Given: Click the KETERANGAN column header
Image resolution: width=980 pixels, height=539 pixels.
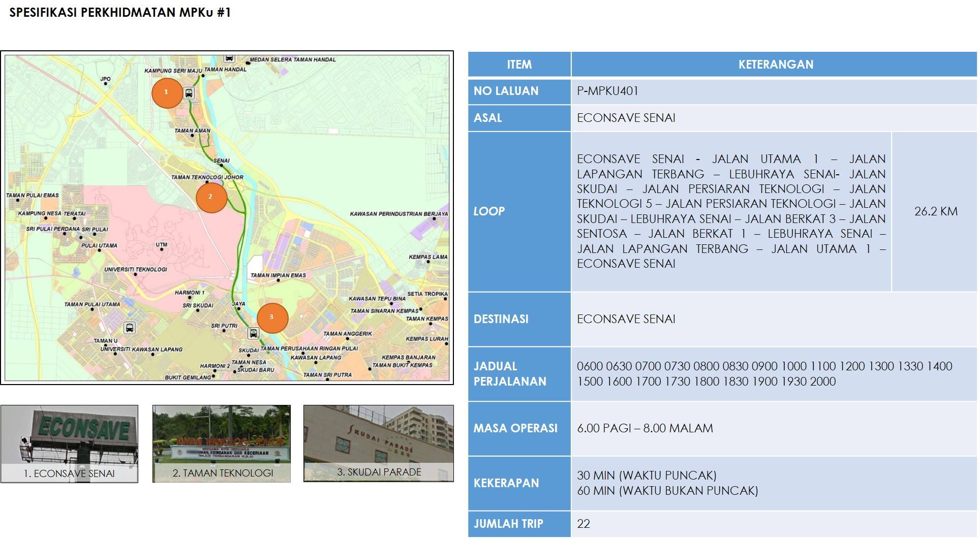Looking at the screenshot, I should (x=775, y=65).
